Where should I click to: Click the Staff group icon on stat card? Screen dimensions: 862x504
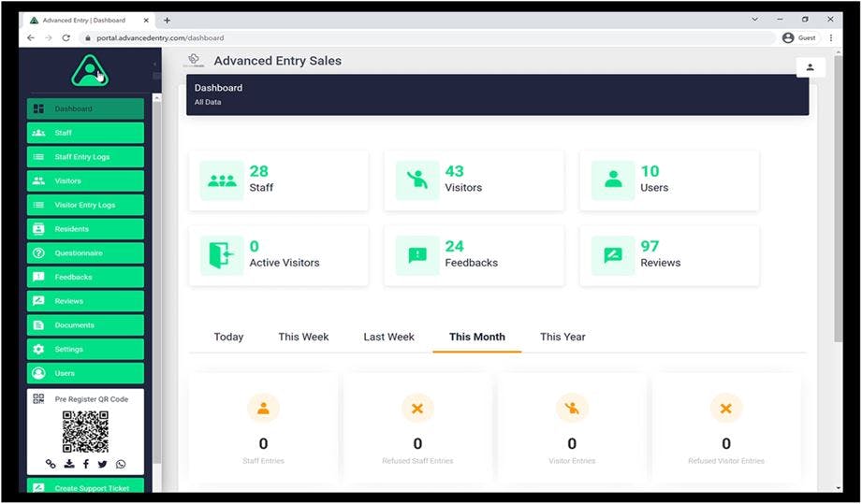(222, 180)
